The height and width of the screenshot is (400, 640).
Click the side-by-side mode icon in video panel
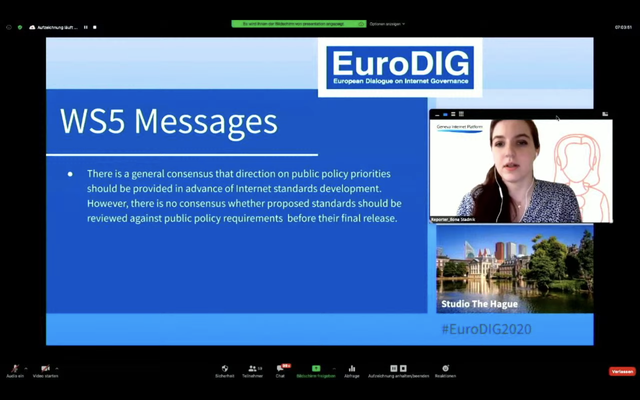[605, 114]
